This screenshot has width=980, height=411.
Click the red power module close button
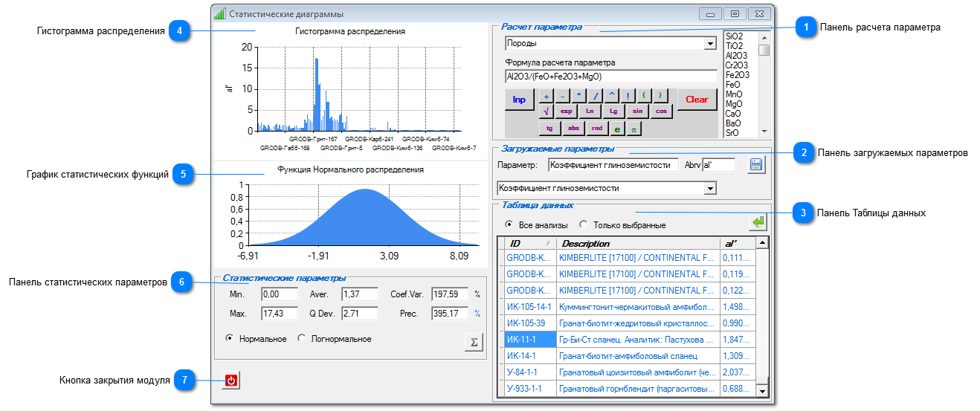tap(231, 381)
